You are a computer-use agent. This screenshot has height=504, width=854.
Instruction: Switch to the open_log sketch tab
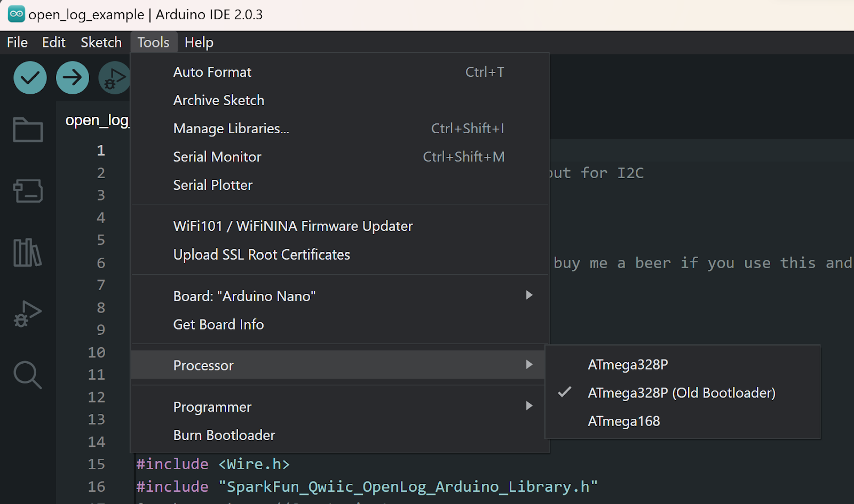click(x=96, y=121)
